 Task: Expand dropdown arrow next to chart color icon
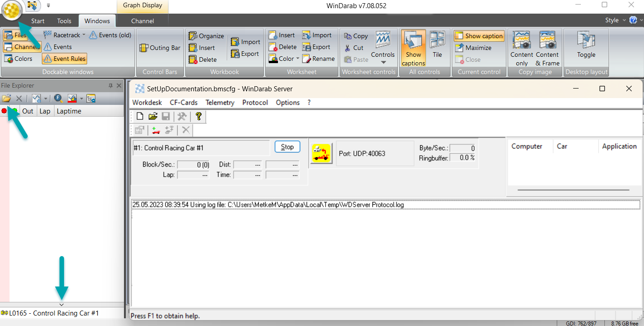[81, 98]
